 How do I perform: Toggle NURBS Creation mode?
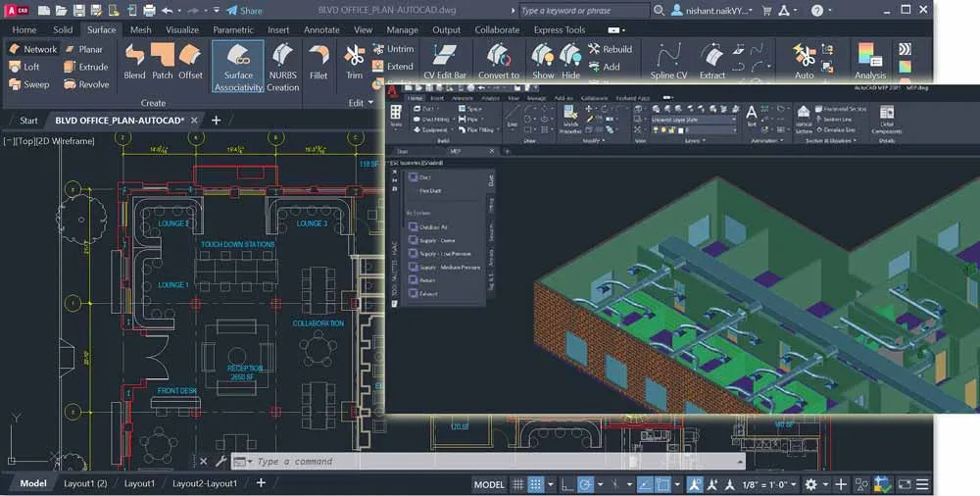point(282,68)
